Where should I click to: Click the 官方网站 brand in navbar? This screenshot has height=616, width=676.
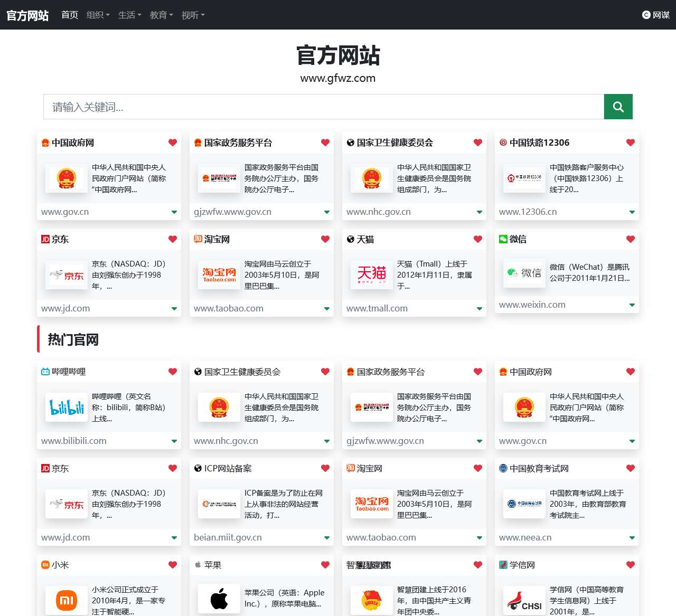click(x=27, y=15)
